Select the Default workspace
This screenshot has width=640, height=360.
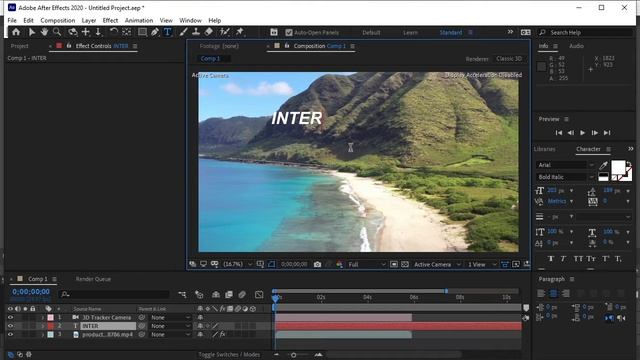[x=371, y=32]
